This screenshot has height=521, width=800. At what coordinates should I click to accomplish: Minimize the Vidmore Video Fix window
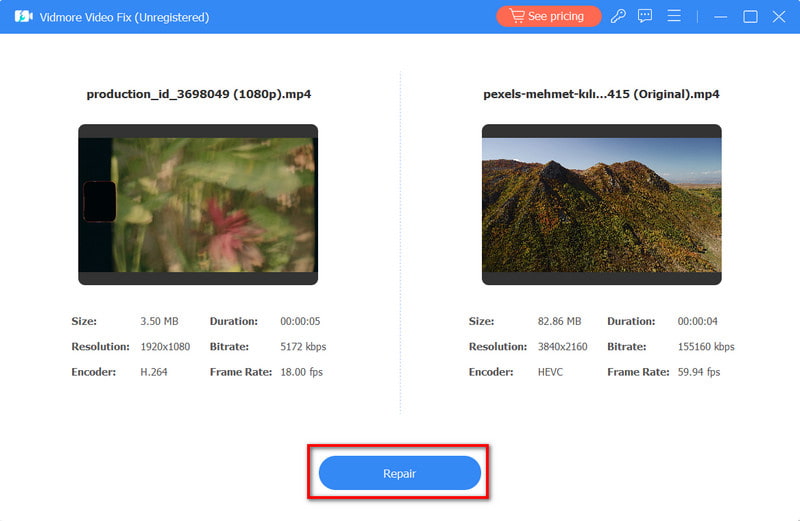pos(719,17)
